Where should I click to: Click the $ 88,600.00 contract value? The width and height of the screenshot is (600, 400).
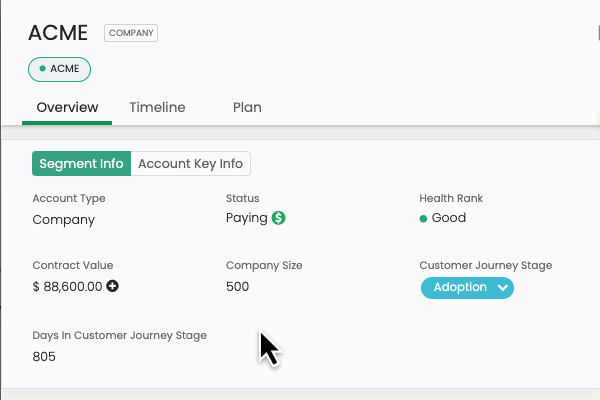(x=67, y=286)
